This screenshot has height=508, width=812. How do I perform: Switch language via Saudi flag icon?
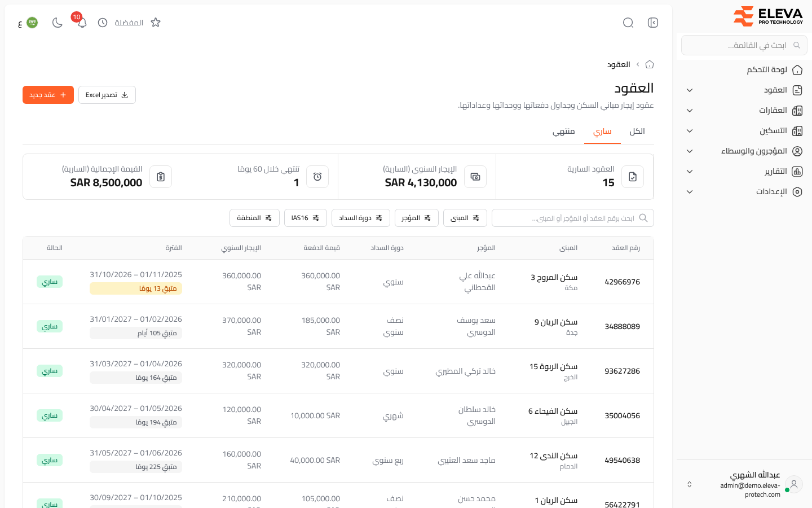click(x=32, y=23)
